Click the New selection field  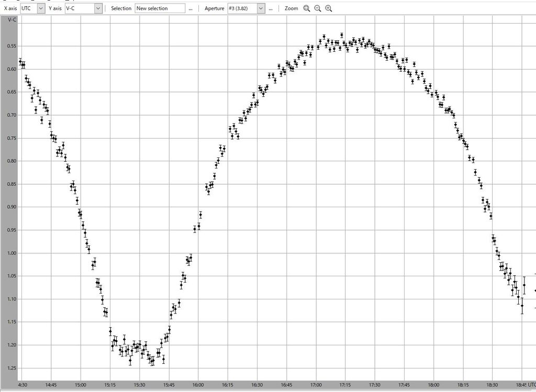click(160, 8)
